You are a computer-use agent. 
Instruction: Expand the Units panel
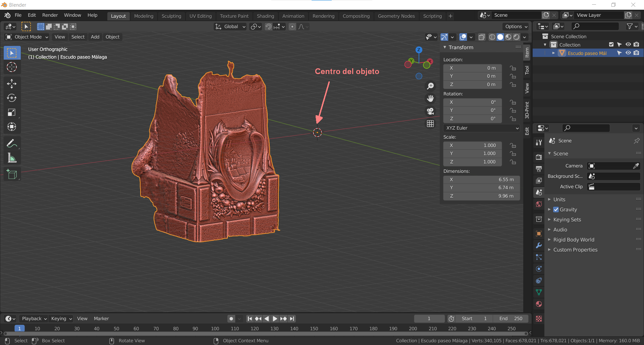(x=559, y=200)
